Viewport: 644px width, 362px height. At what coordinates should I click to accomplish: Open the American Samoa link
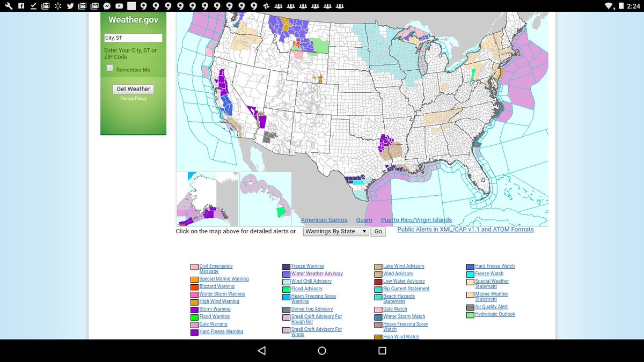324,220
